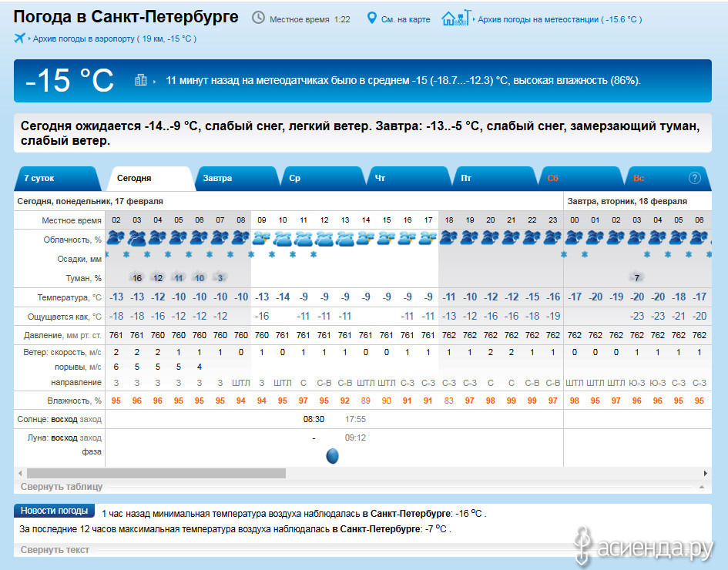
Task: Click the horizontal scrollbar thumb under the table
Action: point(156,474)
